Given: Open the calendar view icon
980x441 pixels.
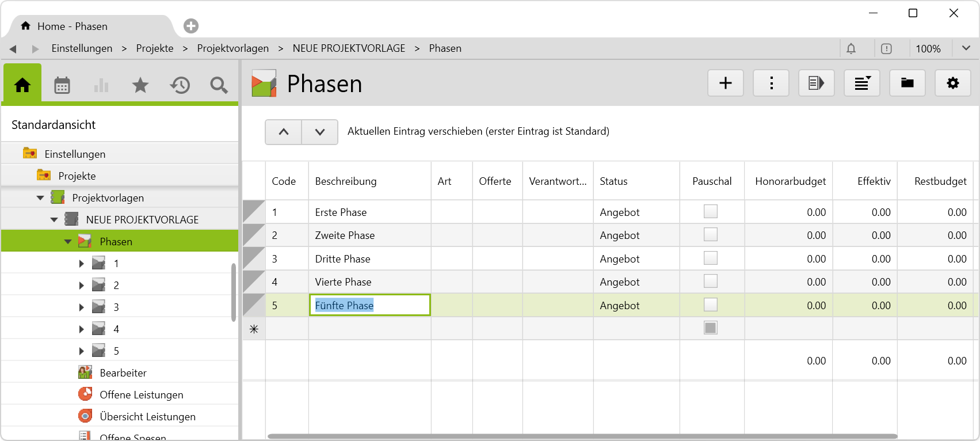Looking at the screenshot, I should (62, 85).
